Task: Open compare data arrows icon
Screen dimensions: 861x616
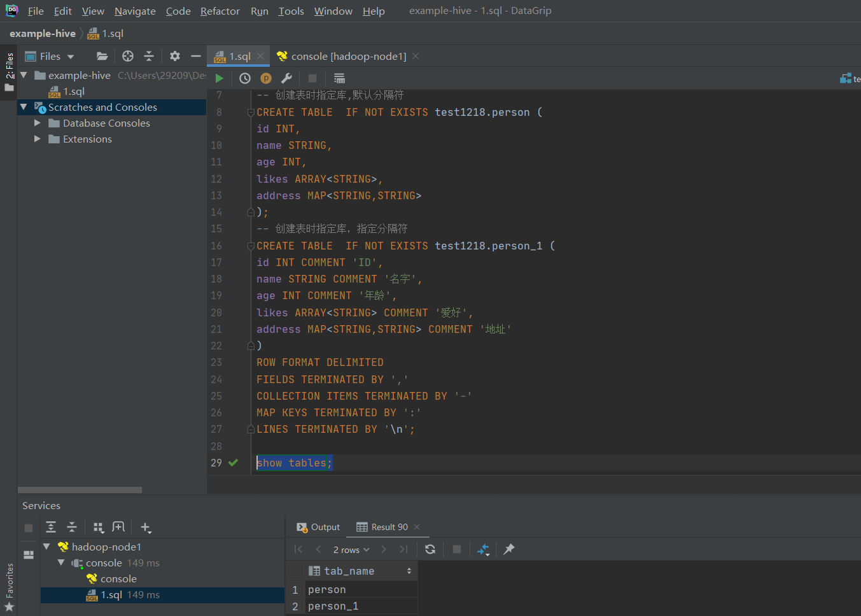Action: tap(483, 549)
